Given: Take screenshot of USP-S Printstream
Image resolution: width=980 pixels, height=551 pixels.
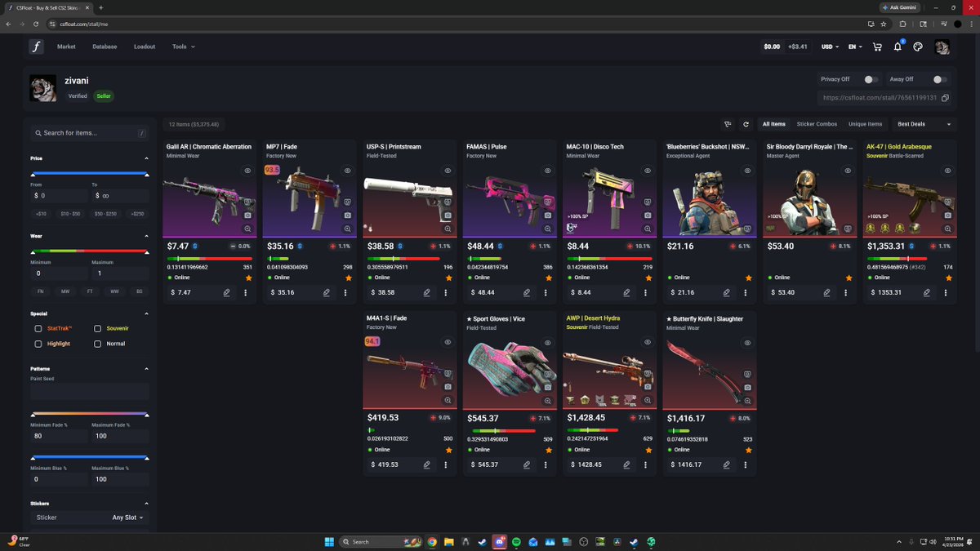Looking at the screenshot, I should pos(448,216).
